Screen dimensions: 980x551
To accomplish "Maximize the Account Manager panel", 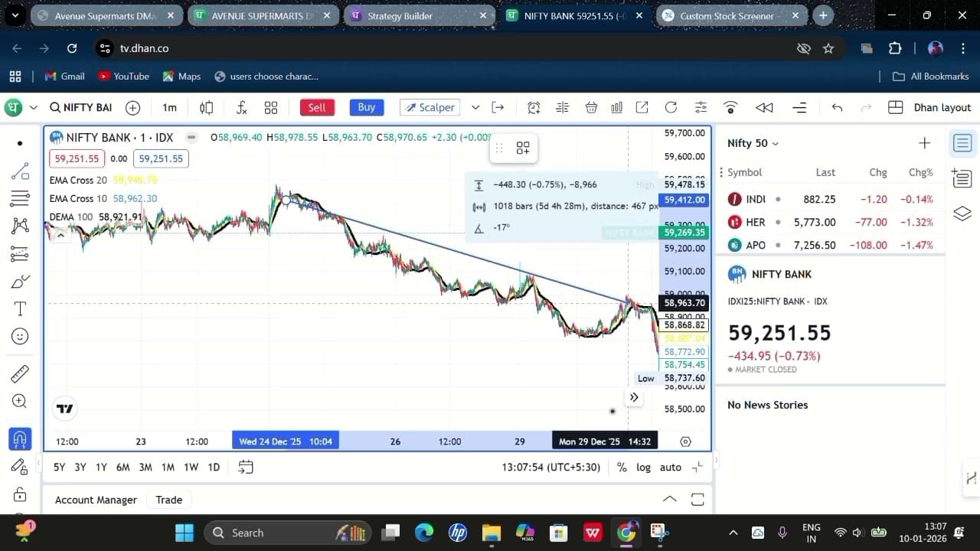I will (697, 500).
